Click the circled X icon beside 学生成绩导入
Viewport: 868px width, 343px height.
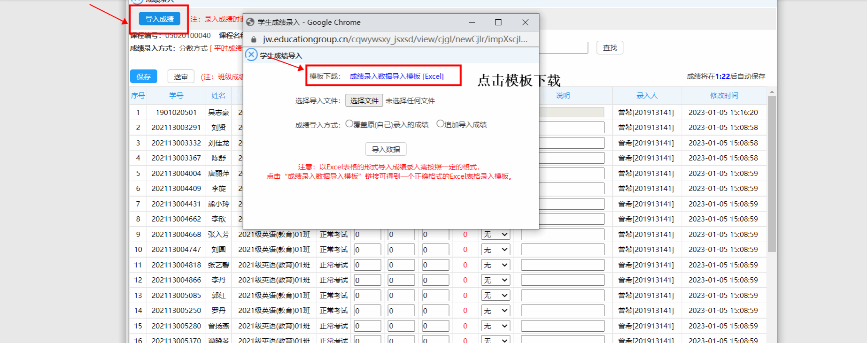coord(251,55)
